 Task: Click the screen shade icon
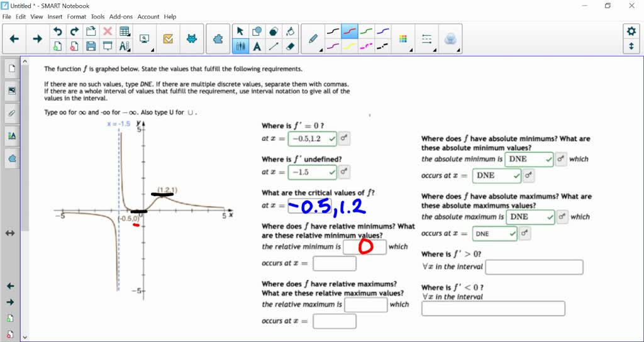click(108, 47)
